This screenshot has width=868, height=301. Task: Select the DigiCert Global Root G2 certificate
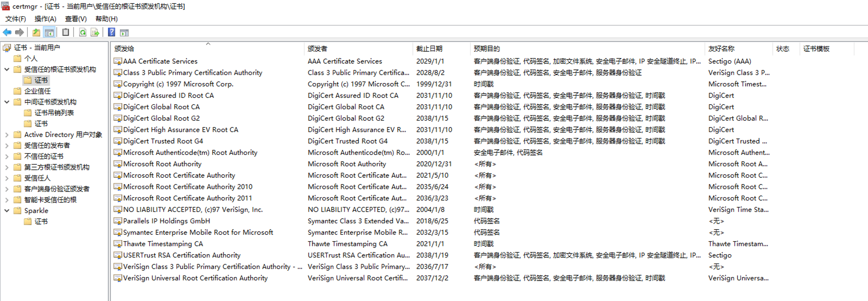pyautogui.click(x=161, y=118)
